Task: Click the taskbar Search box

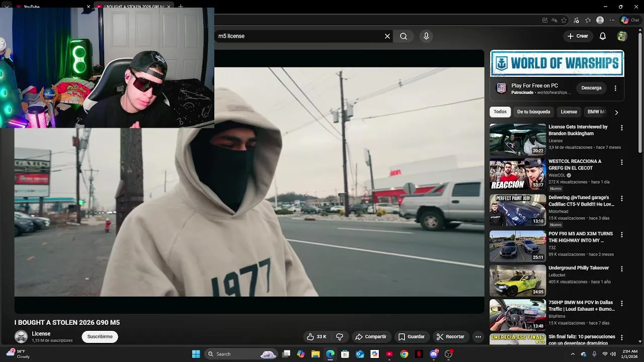Action: [242, 354]
